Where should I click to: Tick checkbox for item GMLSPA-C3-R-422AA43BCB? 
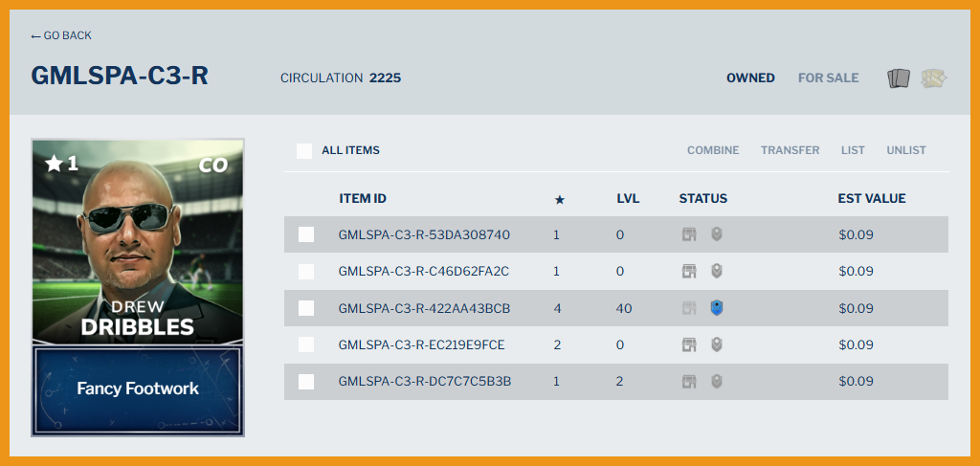point(306,308)
